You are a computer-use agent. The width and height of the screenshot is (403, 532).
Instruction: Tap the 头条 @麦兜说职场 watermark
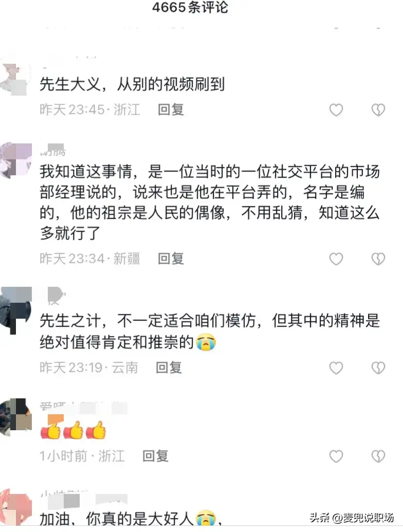pos(352,518)
